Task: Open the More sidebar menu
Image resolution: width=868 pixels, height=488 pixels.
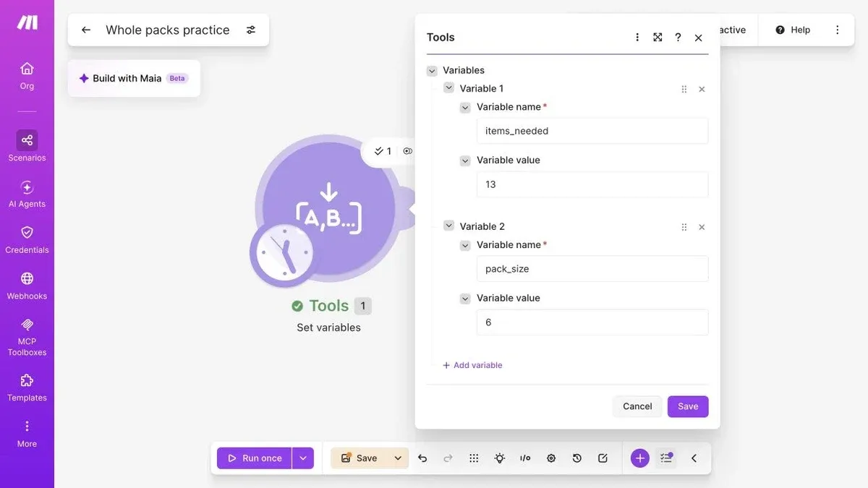Action: tap(27, 434)
